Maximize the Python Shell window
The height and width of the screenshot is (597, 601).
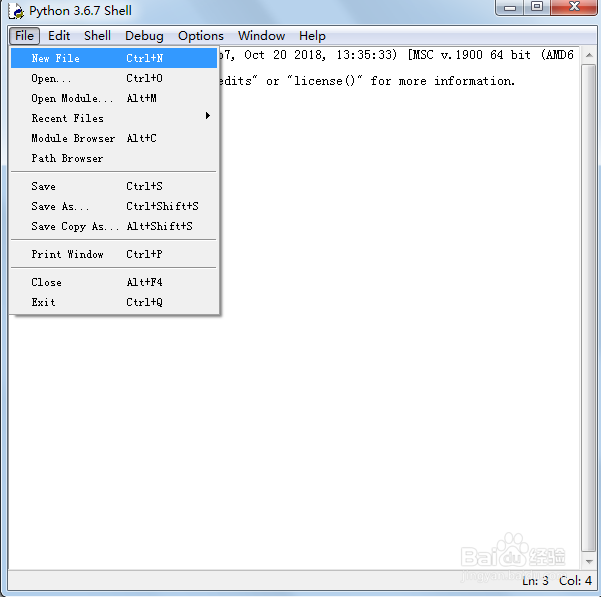(537, 7)
